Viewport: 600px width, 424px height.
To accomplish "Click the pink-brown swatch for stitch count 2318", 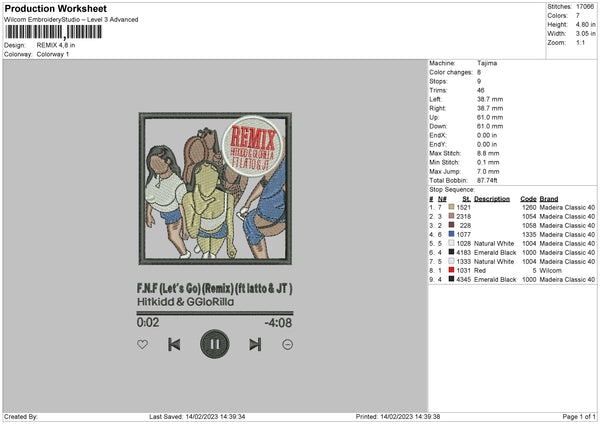I will click(x=451, y=216).
